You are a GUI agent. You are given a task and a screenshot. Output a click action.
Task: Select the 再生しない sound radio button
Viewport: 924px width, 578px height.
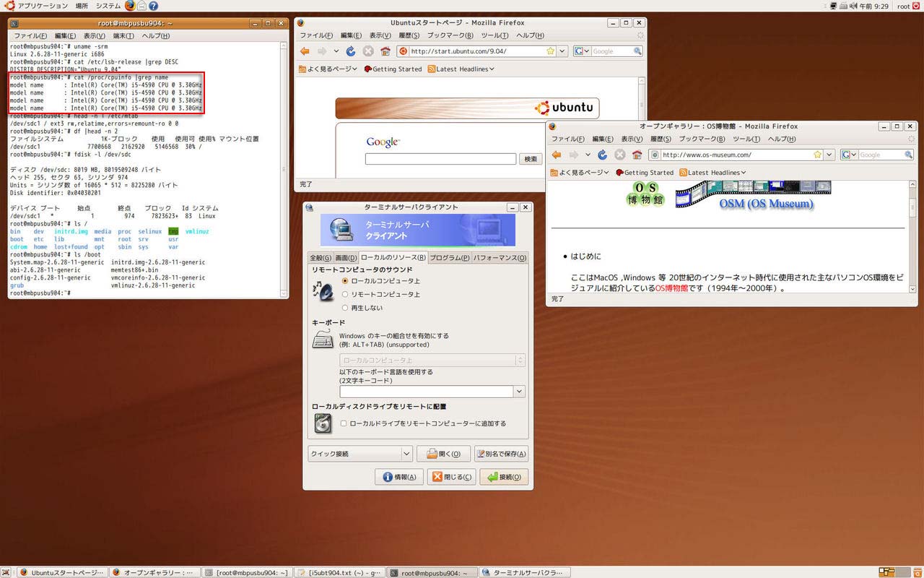345,308
